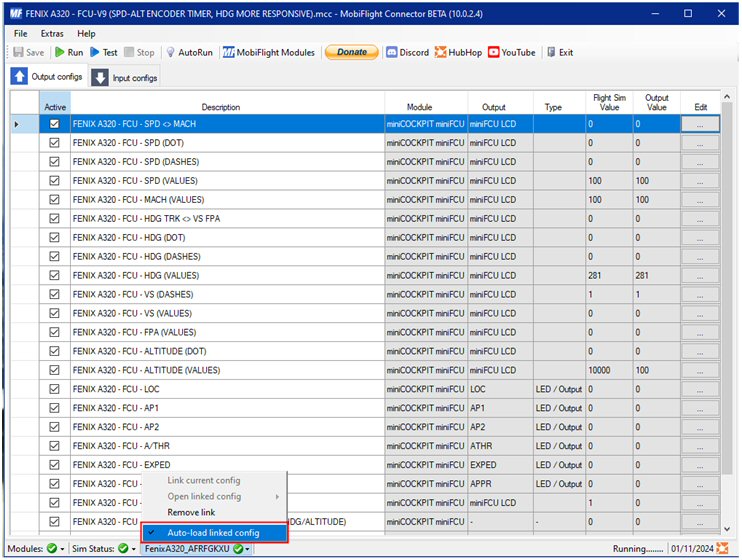Screen dimensions: 742x560
Task: Select the FENIX A320 - FCU - AP2 row
Action: click(x=227, y=427)
